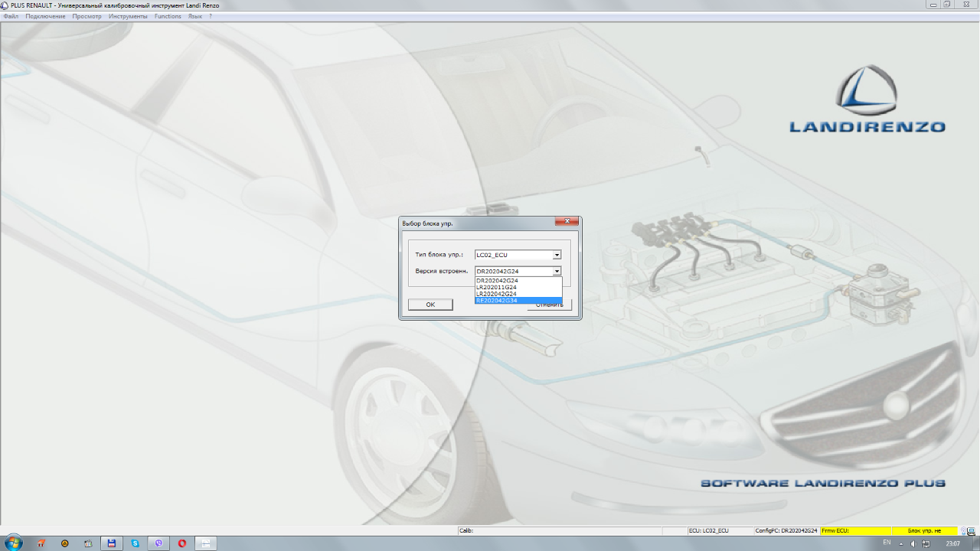The width and height of the screenshot is (980, 551).
Task: Select DR202042G24 from the dropdown list
Action: (x=518, y=280)
